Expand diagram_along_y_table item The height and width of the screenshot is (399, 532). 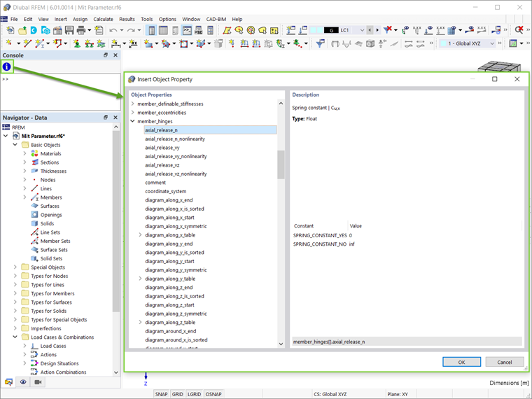(140, 279)
